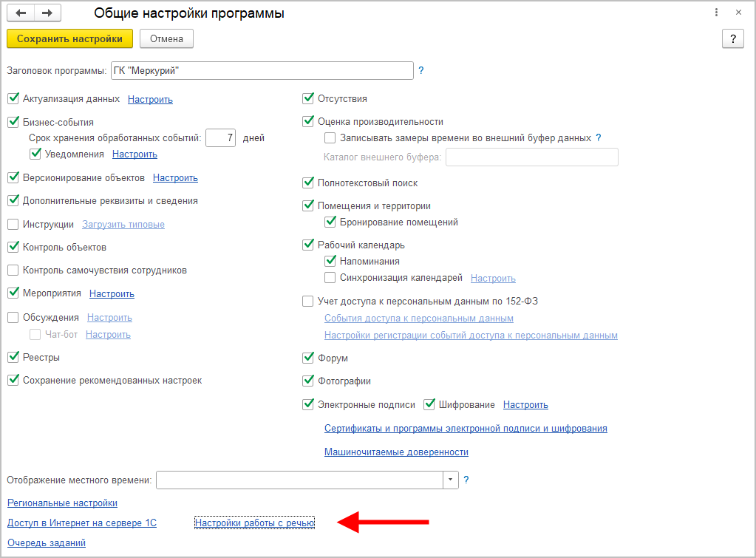This screenshot has width=756, height=558.
Task: Enable Синхронизация календарей checkbox
Action: tap(330, 278)
